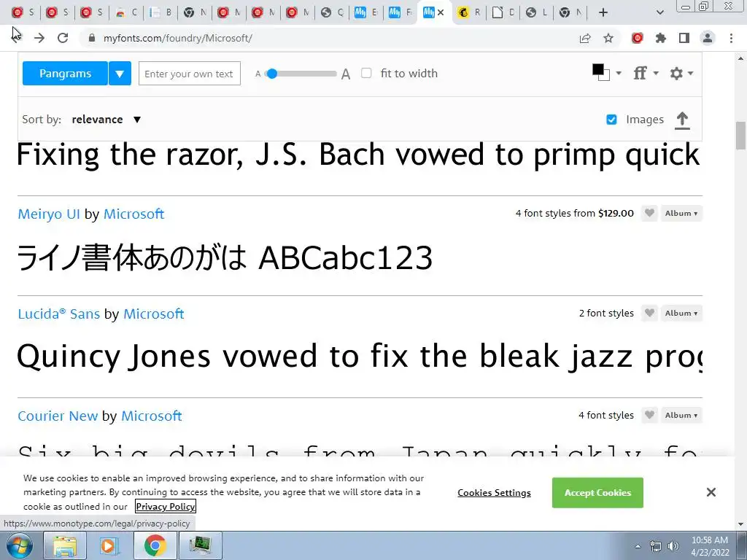Switch to the tab labeled L
Viewport: 747px width, 560px height.
point(538,12)
